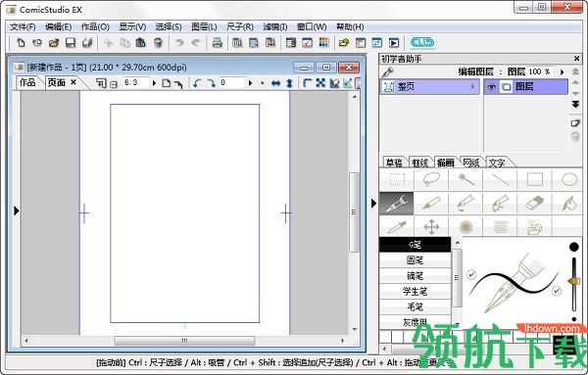Toggle the checkmark left of the pen stroke
Screen dimensions: 588x375
[x=471, y=275]
